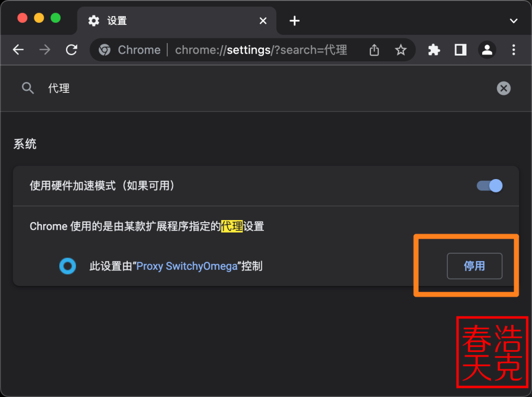The height and width of the screenshot is (397, 532).
Task: Select the Proxy SwitchyOmega radio button
Action: 68,266
